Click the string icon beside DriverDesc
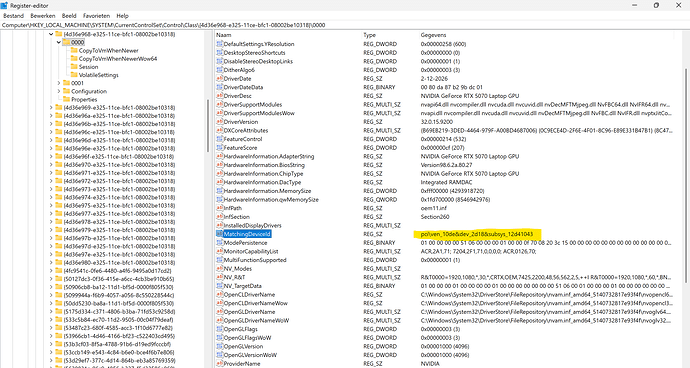The image size is (690, 368). point(220,96)
